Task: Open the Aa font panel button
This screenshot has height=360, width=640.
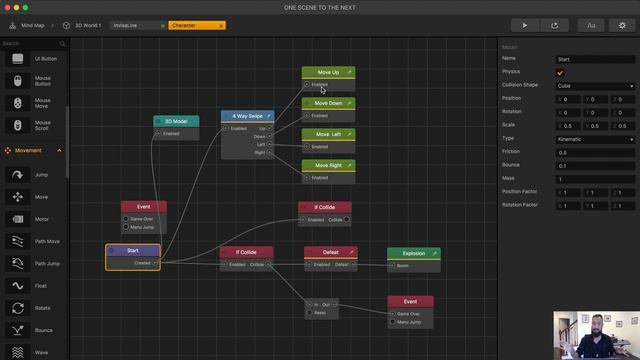Action: [x=591, y=25]
